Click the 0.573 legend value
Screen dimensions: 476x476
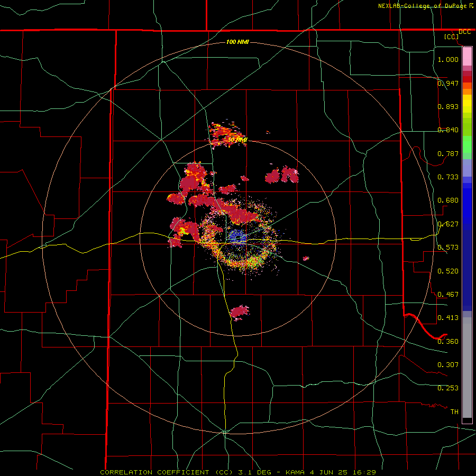click(x=448, y=248)
